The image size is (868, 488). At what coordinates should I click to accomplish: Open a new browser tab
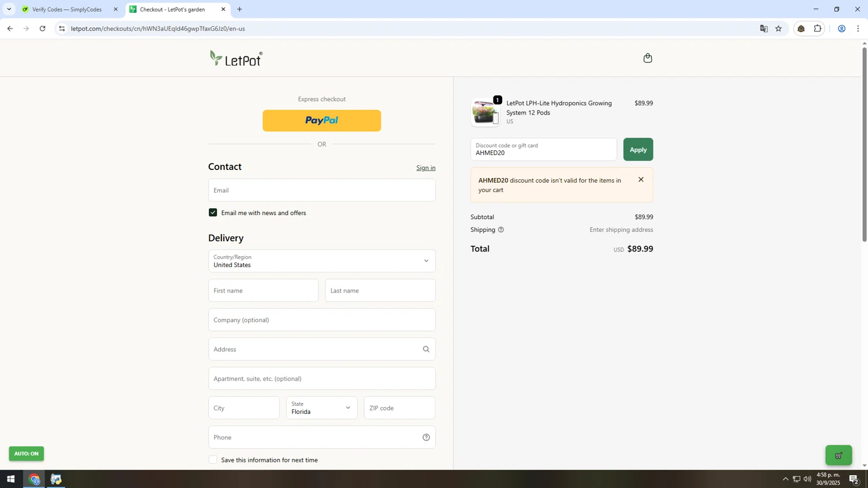click(240, 9)
